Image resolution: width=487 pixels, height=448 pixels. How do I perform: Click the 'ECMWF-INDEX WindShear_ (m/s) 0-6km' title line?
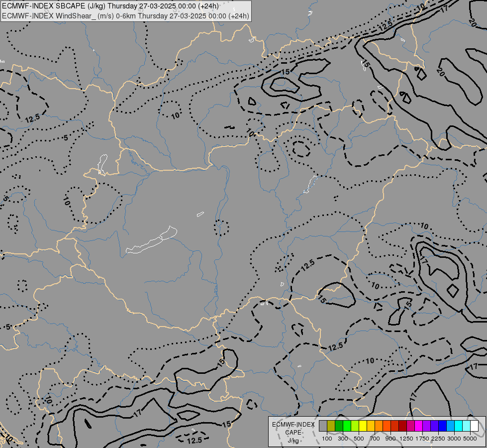click(x=125, y=16)
